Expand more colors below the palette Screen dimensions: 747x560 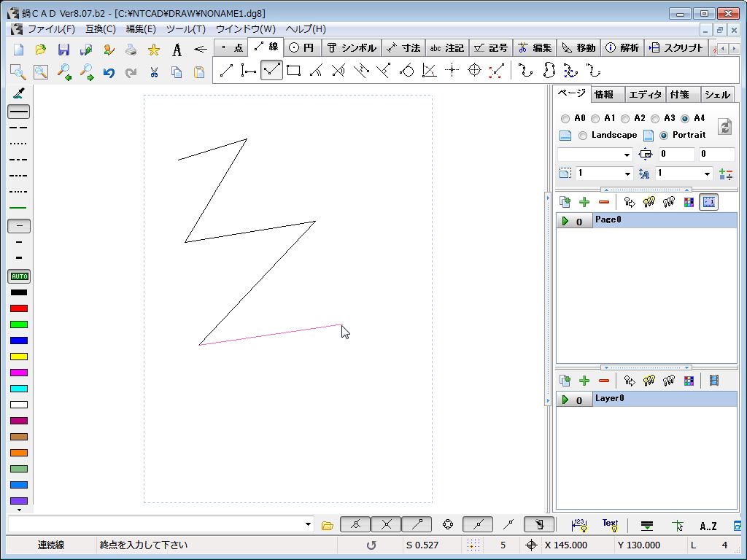19,510
